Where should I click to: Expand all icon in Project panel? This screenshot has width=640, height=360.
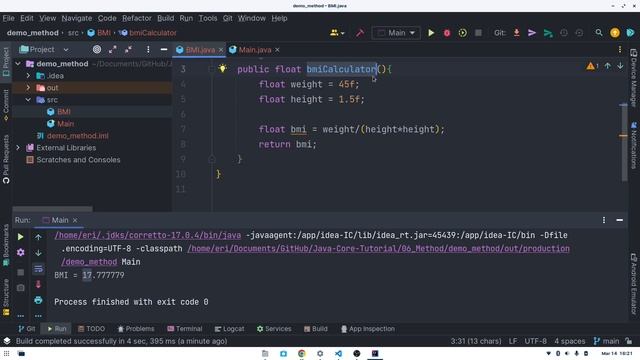(x=113, y=49)
